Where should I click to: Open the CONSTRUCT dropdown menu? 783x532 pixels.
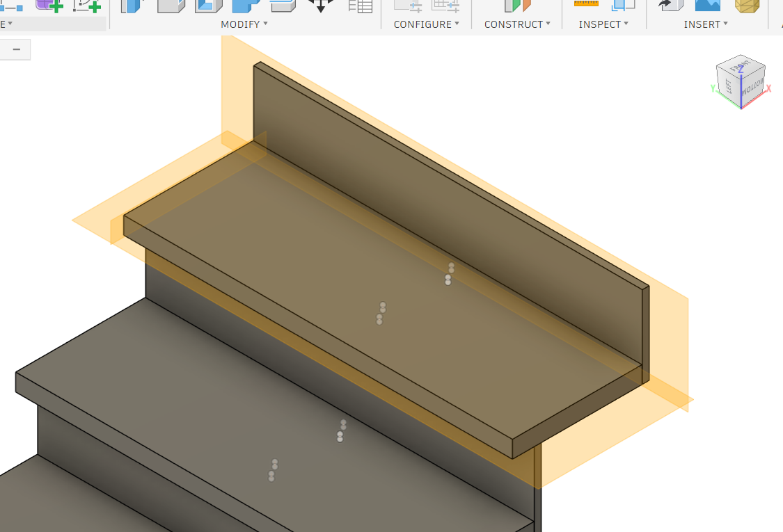(x=517, y=24)
